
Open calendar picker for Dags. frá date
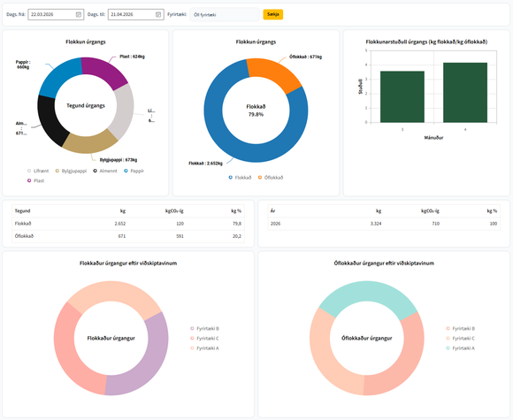pos(79,14)
